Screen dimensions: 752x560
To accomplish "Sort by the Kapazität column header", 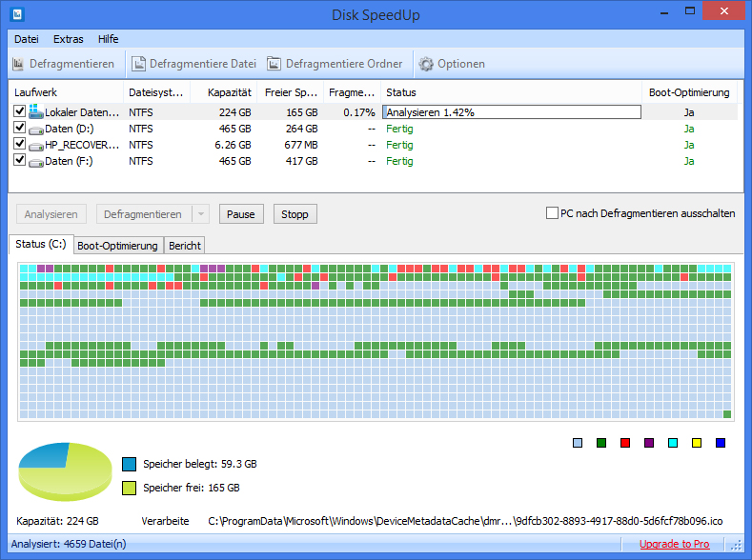I will [x=224, y=92].
